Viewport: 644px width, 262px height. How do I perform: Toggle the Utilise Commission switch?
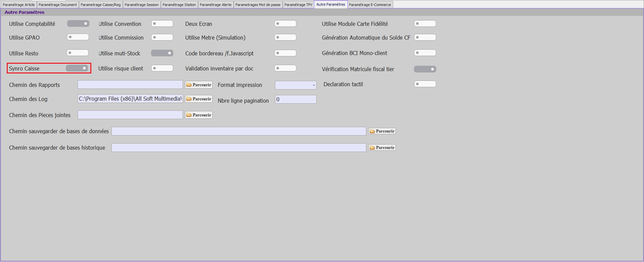coord(162,37)
